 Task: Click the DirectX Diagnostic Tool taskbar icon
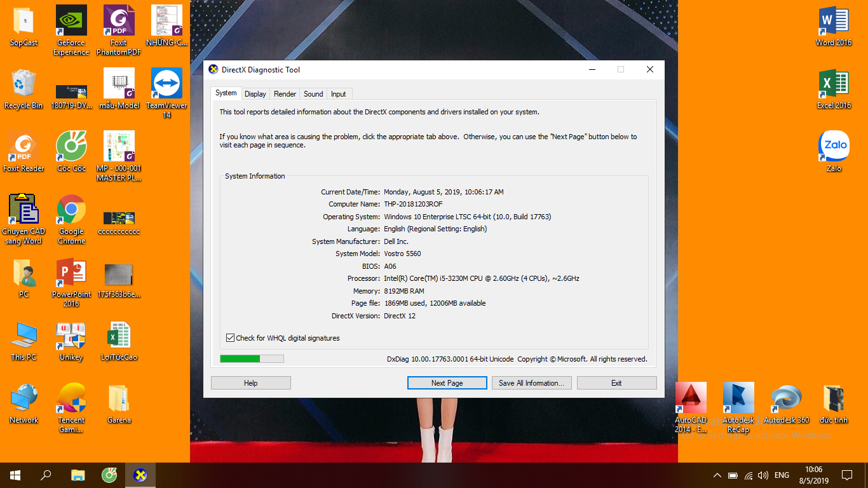coord(140,475)
